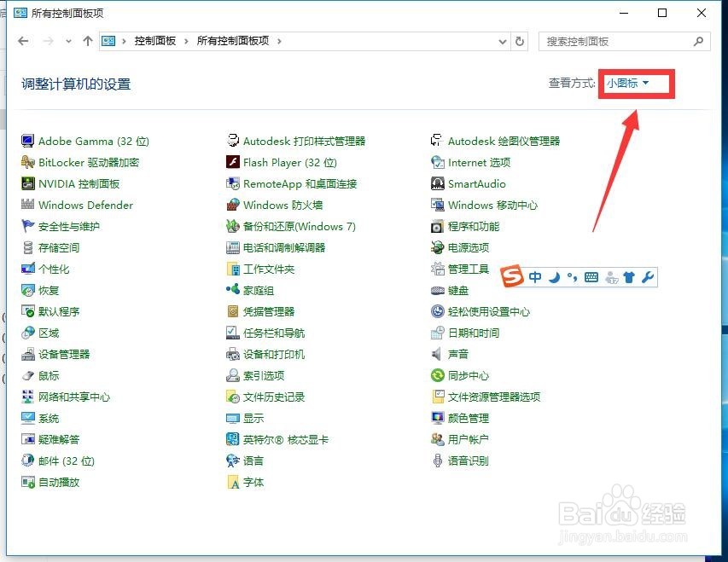Viewport: 728px width, 562px height.
Task: Open the Flash Player icon
Action: click(x=233, y=162)
